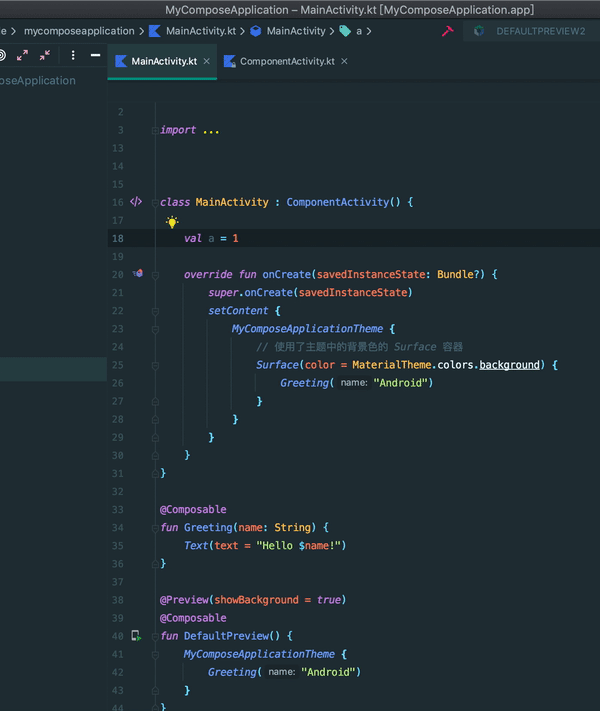This screenshot has width=600, height=711.
Task: Click the Kotlin file icon on ComponentActivity.kt tab
Action: click(229, 61)
